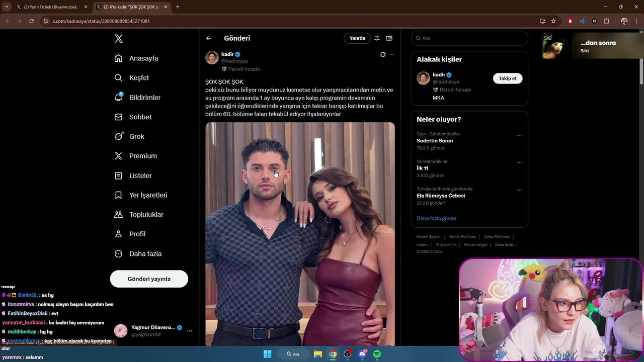Viewport: 644px width, 362px height.
Task: Open the three-dot menu for Sadettin Saran
Action: tap(519, 135)
